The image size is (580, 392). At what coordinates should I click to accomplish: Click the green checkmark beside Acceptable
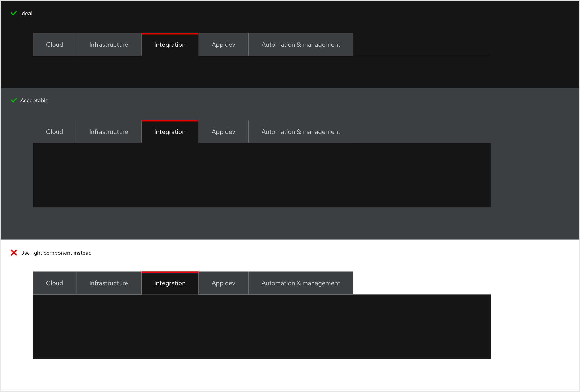[14, 100]
